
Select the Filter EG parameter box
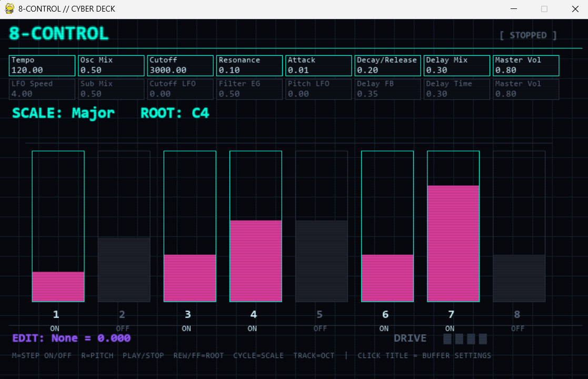pyautogui.click(x=250, y=89)
